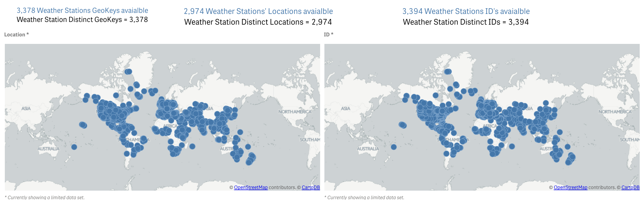Click AUSTRALIA label on the ID map

coord(368,149)
